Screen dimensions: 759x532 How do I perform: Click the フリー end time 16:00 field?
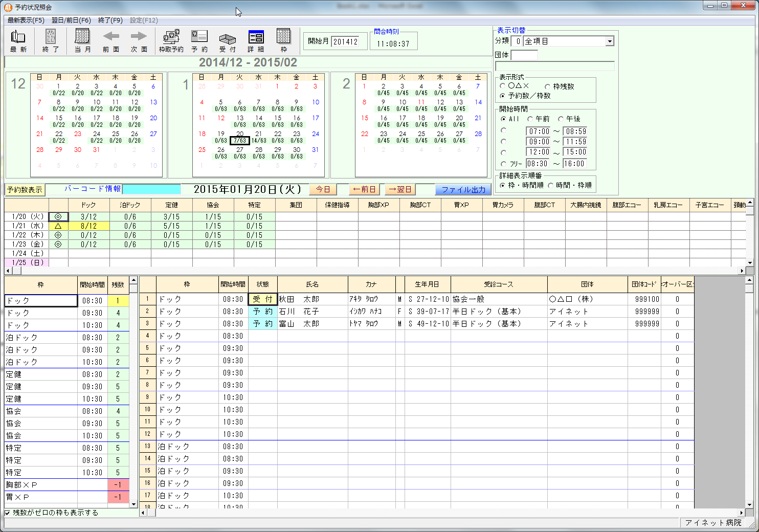[x=574, y=164]
